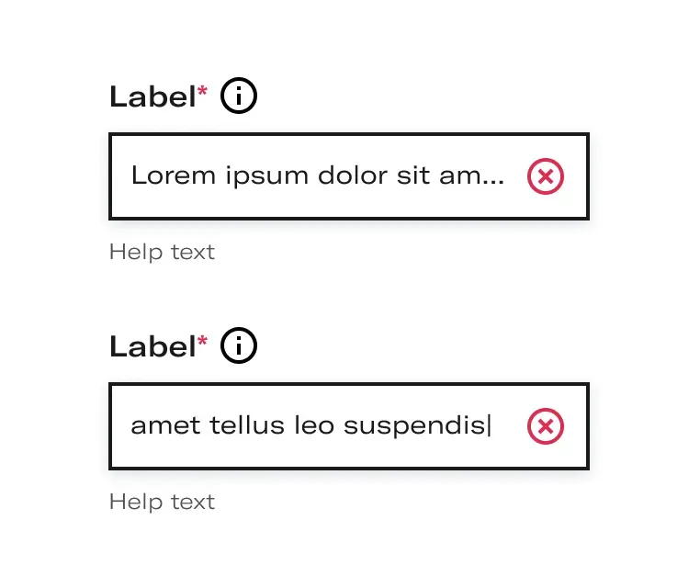Clear the Lorem ipsum field using its red X
Screen dimensions: 700x588
coord(545,176)
